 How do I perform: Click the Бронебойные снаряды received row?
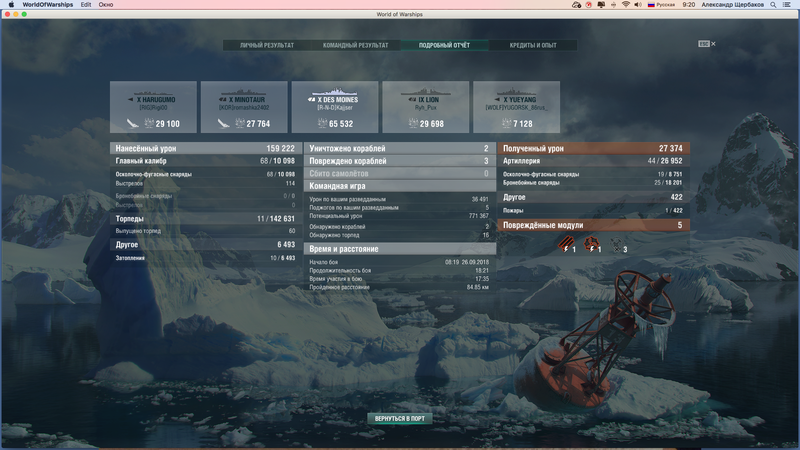593,183
